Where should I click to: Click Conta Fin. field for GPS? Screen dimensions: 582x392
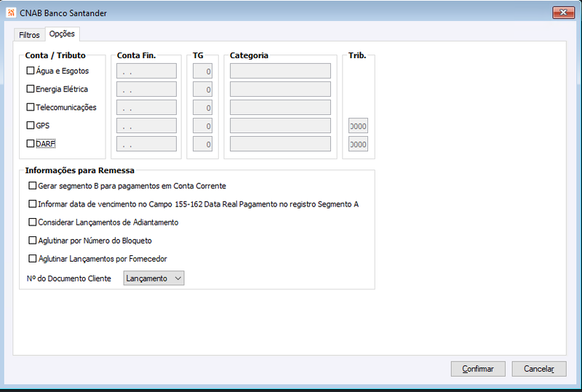(147, 126)
